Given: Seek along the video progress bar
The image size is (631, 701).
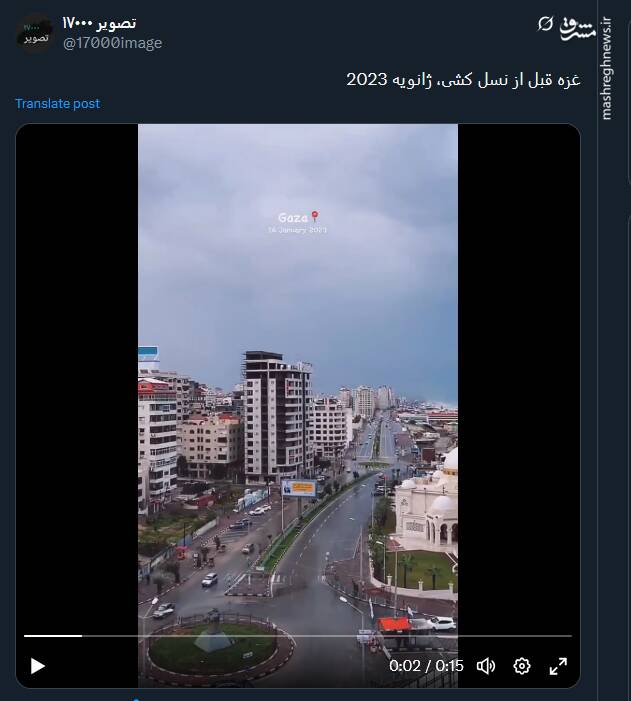Looking at the screenshot, I should 298,636.
